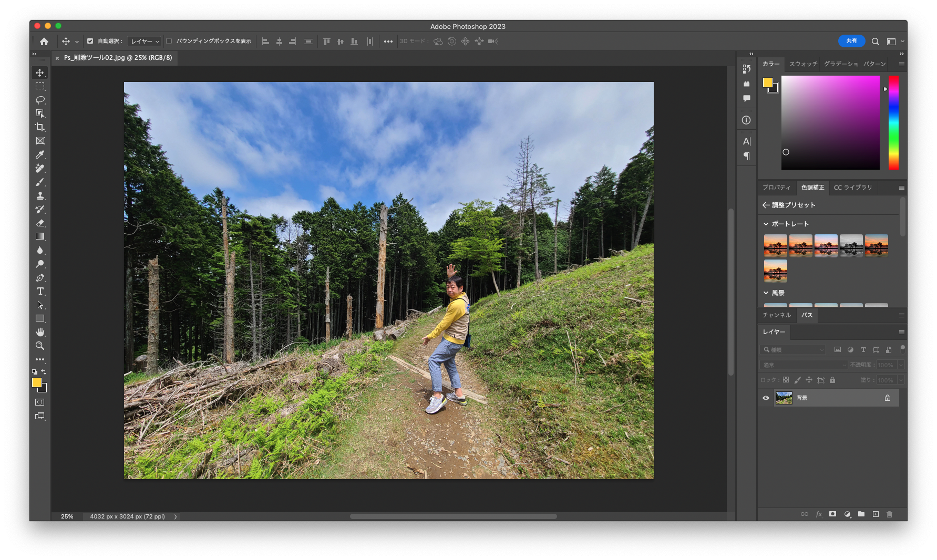Screen dimensions: 937x560
Task: Collapse the 風景 presets group
Action: click(766, 293)
